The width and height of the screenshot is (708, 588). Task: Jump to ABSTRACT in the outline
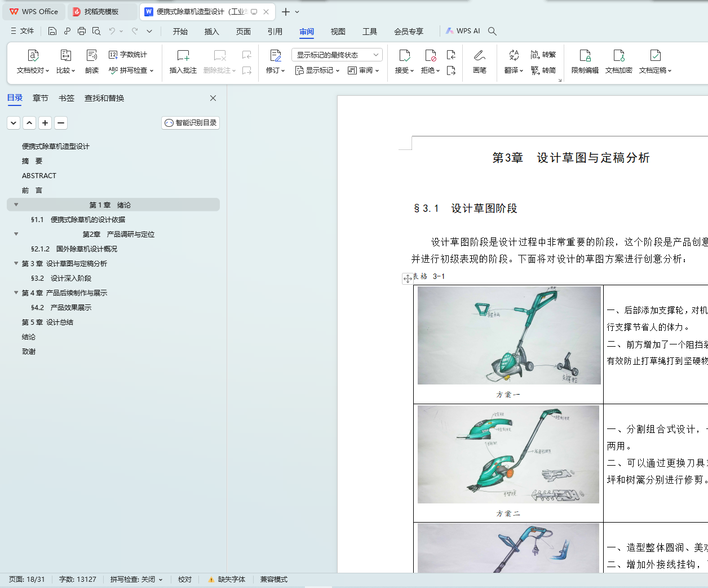pyautogui.click(x=39, y=175)
